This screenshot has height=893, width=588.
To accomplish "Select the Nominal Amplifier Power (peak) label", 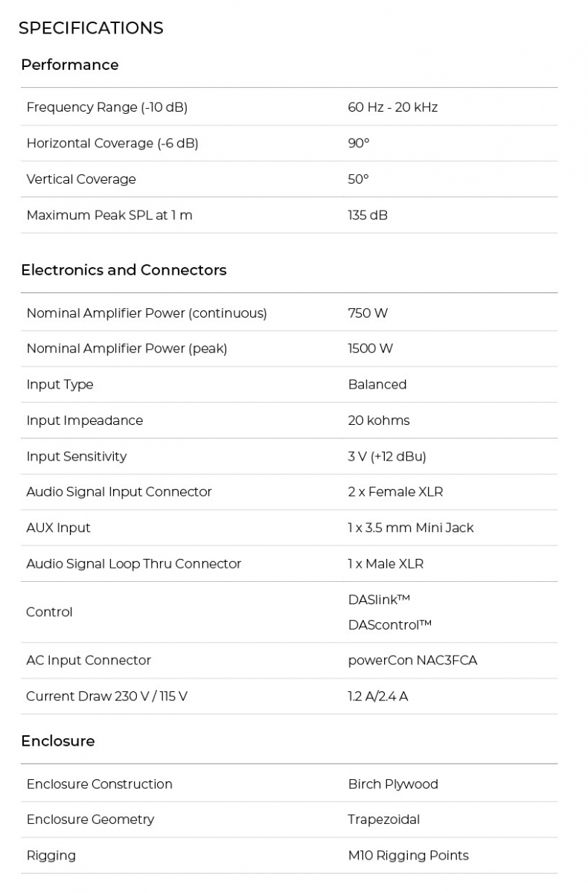I will click(127, 348).
